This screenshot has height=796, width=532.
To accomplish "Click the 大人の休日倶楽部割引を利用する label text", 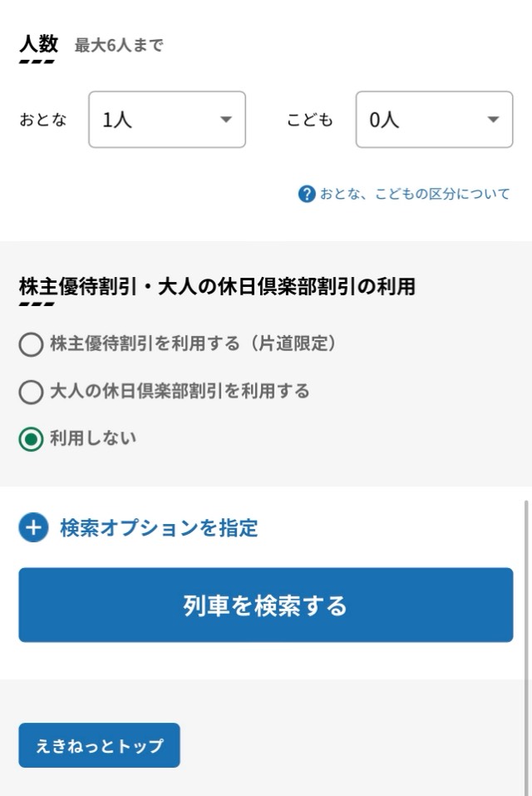I will tap(180, 391).
